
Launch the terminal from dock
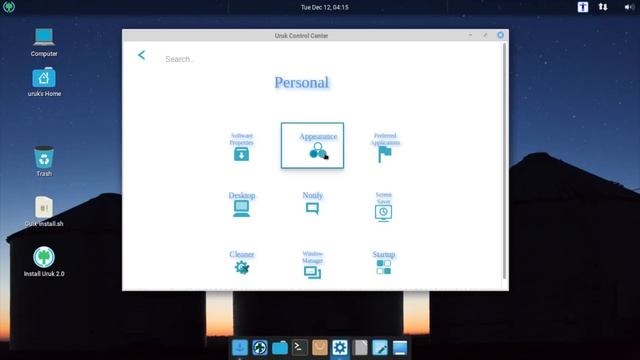pyautogui.click(x=300, y=348)
